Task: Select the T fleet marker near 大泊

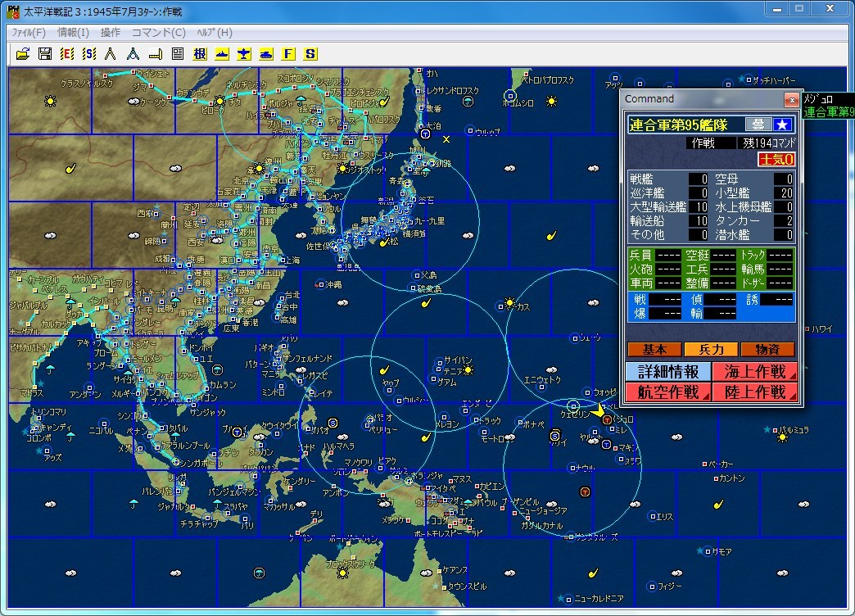Action: (x=425, y=134)
